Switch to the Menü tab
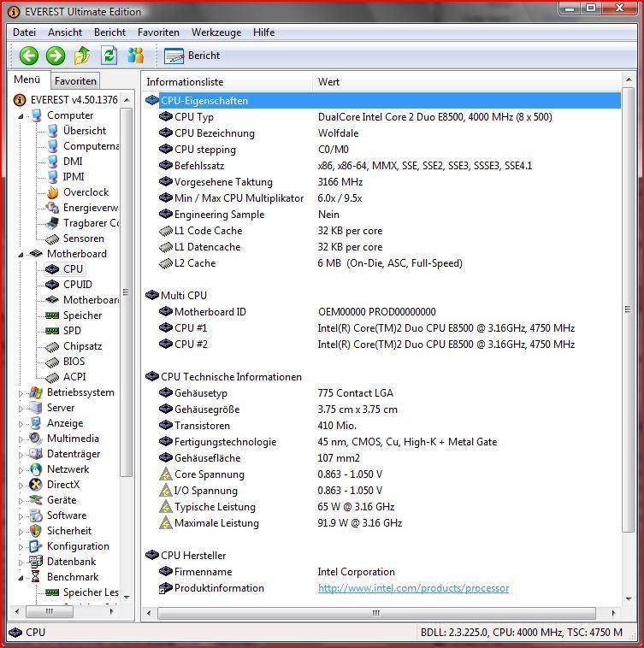Image resolution: width=644 pixels, height=648 pixels. pyautogui.click(x=27, y=80)
